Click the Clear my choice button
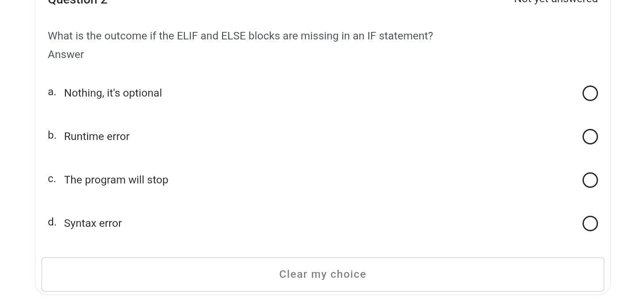Screen dimensions: 644x307 tap(322, 274)
